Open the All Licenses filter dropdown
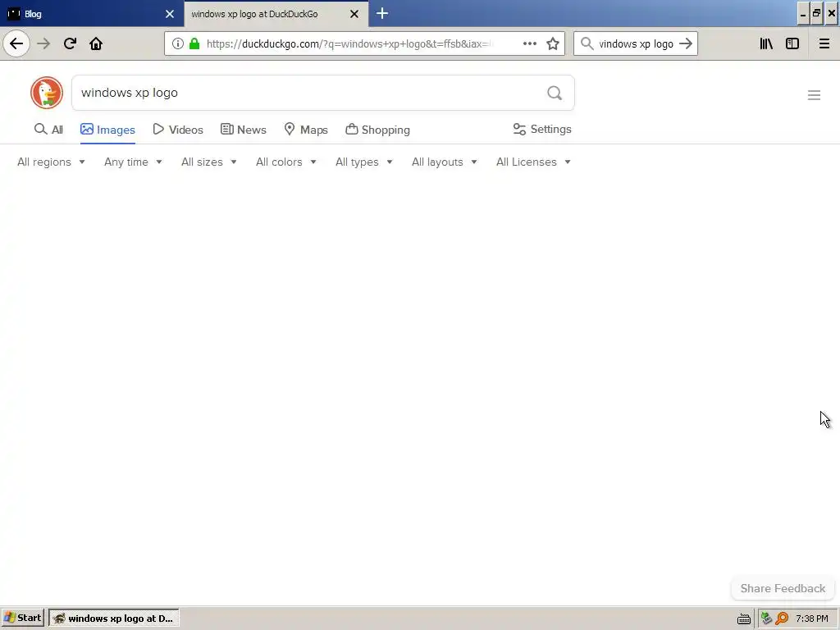This screenshot has width=840, height=630. pos(533,162)
